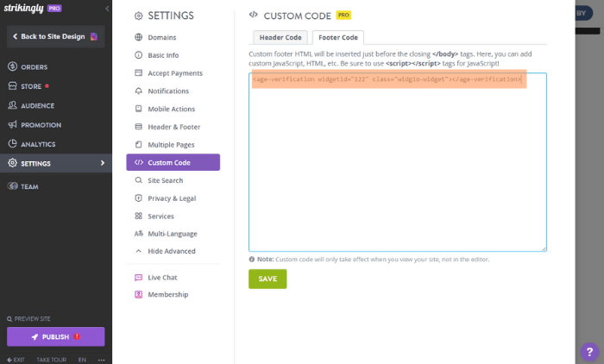Click the Team avatars icon
Image resolution: width=604 pixels, height=364 pixels.
(12, 186)
